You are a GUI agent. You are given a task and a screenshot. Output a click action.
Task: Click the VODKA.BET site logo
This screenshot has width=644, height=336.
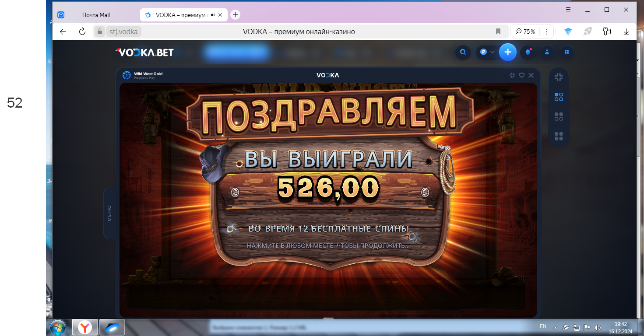coord(144,52)
